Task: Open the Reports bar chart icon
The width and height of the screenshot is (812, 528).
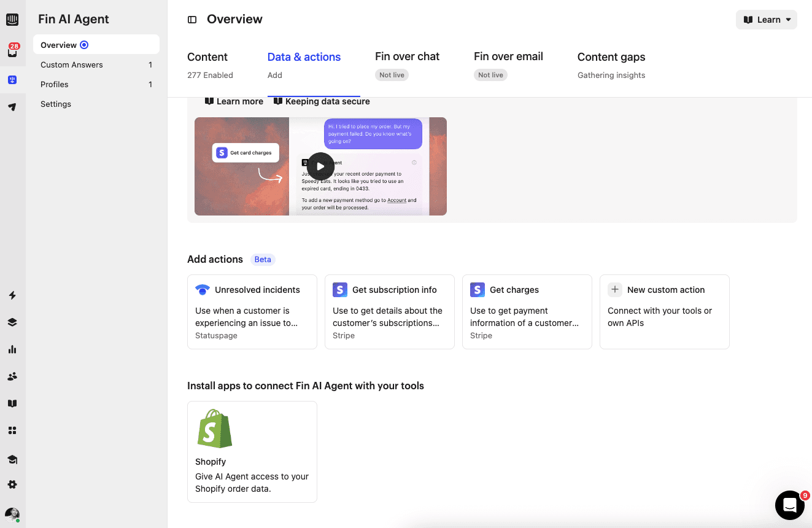Action: 12,349
